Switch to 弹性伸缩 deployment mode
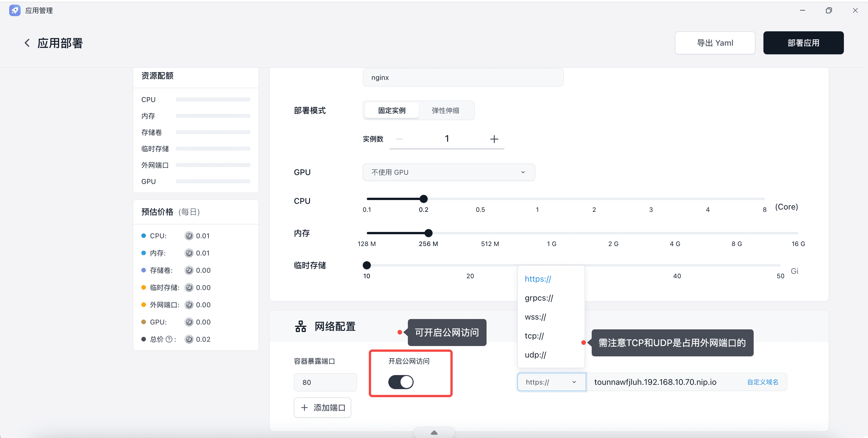868x438 pixels. pyautogui.click(x=445, y=110)
